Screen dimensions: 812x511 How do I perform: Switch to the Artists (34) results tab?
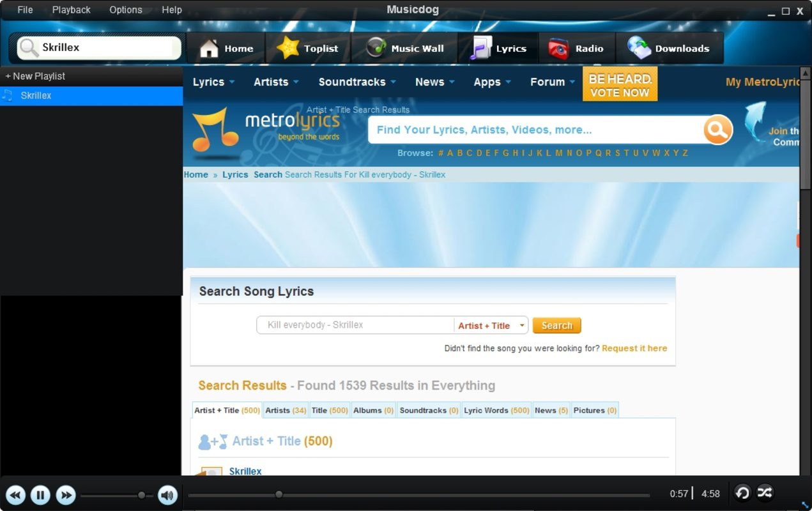[x=286, y=410]
